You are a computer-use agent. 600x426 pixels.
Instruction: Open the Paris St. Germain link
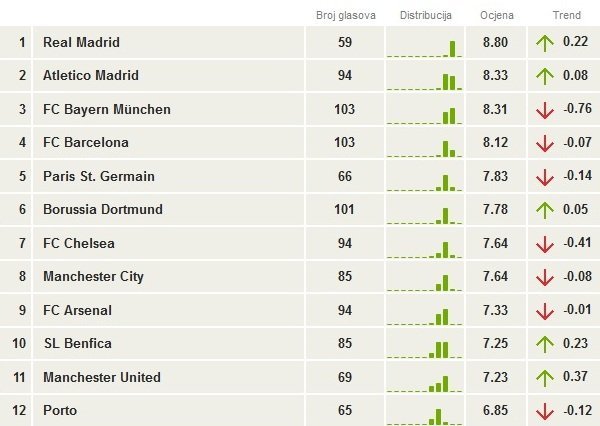coord(99,176)
